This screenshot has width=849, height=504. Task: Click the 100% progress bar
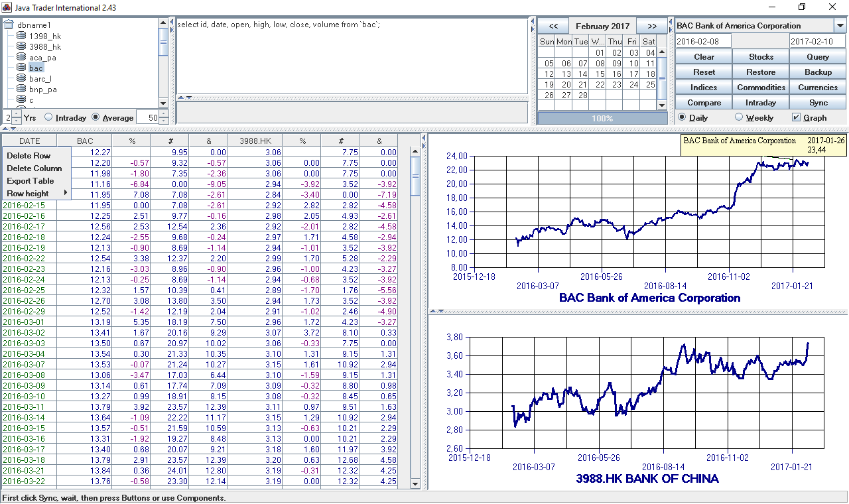(x=602, y=118)
